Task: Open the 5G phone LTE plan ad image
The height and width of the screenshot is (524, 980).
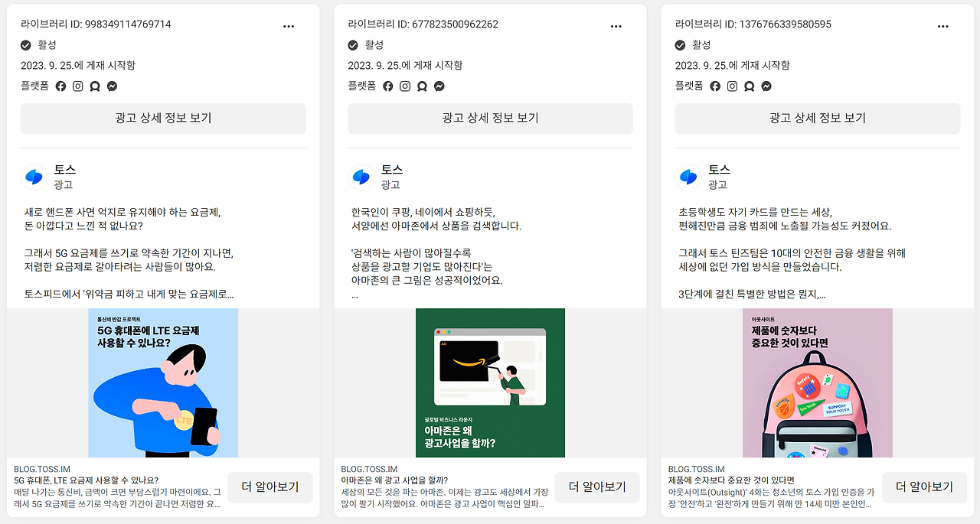Action: (163, 382)
